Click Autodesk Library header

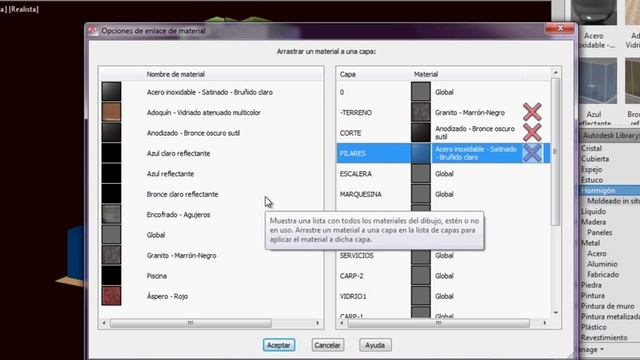pyautogui.click(x=609, y=135)
